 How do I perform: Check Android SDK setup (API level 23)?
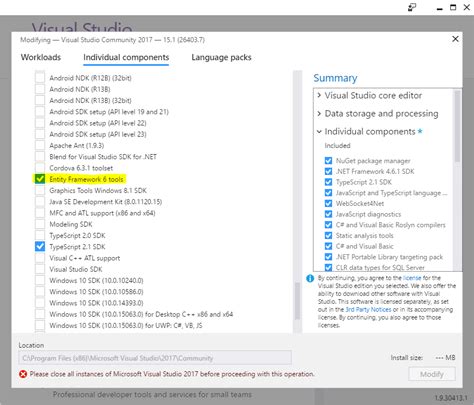coord(40,134)
